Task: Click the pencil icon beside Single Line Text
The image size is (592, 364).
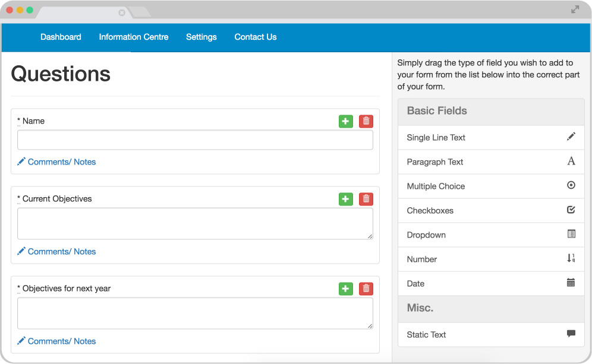Action: tap(571, 137)
